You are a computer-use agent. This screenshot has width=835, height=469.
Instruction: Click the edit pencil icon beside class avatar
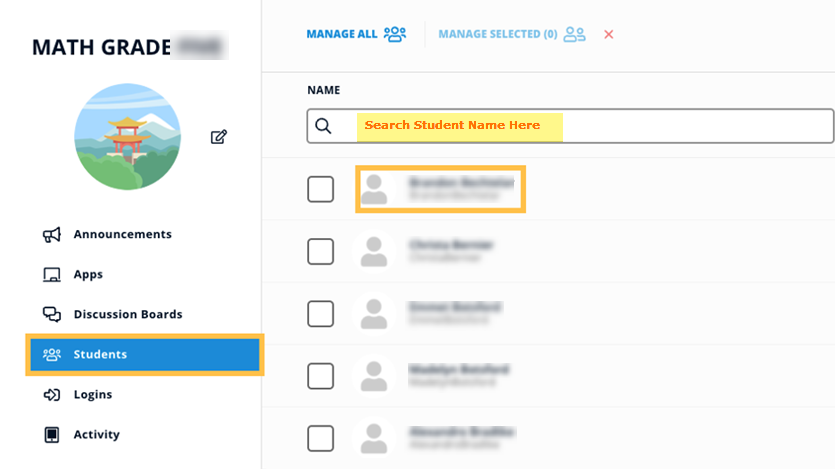(218, 137)
